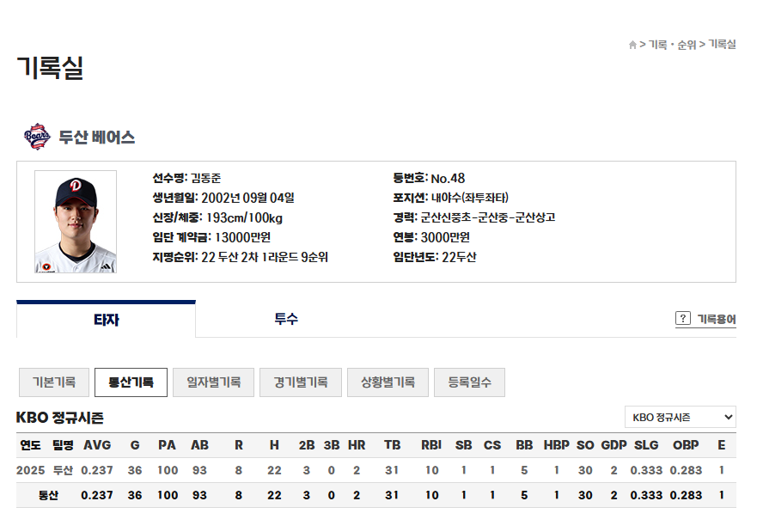This screenshot has height=532, width=757.
Task: Select the 통산기록 career record button
Action: click(131, 382)
